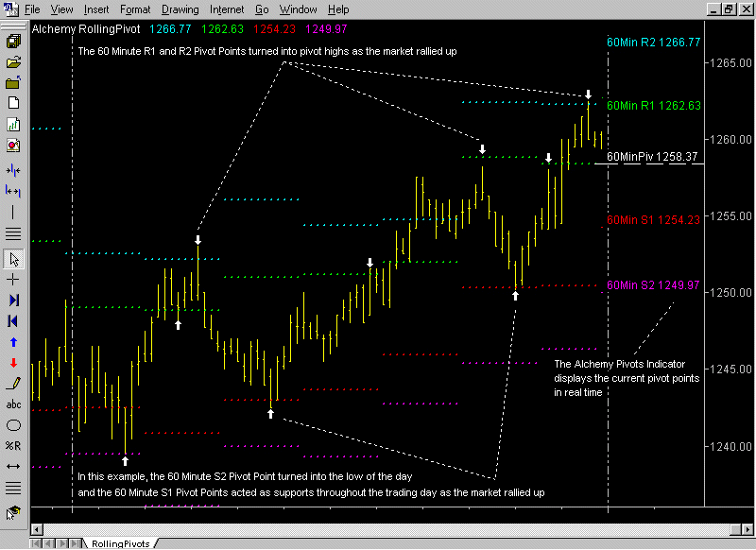
Task: Select the %R retracement tool
Action: pyautogui.click(x=13, y=446)
